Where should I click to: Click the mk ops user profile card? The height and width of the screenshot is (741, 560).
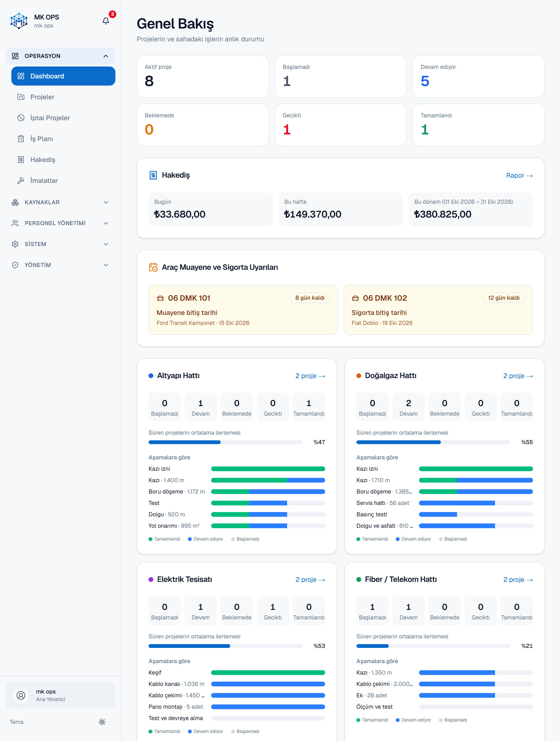(x=61, y=695)
